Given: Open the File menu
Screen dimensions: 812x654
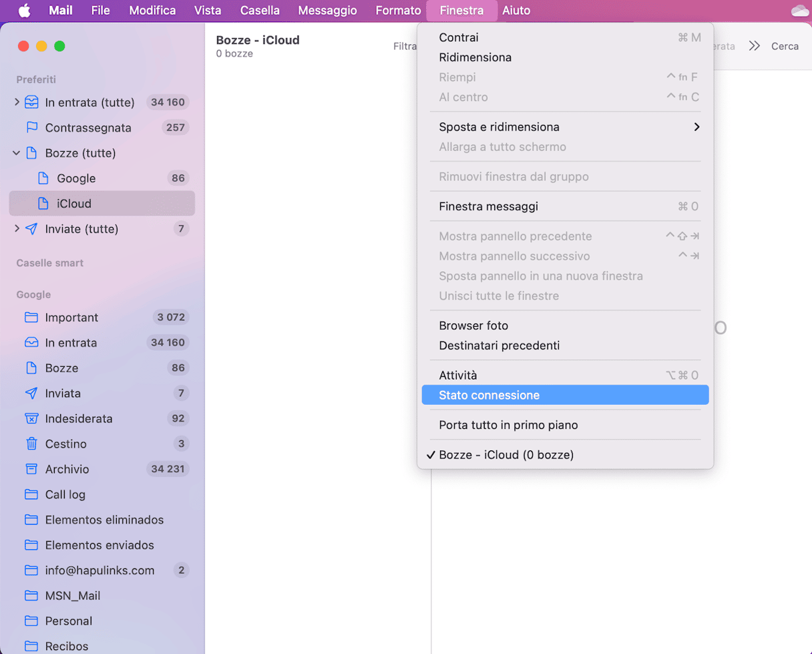Looking at the screenshot, I should [x=101, y=11].
